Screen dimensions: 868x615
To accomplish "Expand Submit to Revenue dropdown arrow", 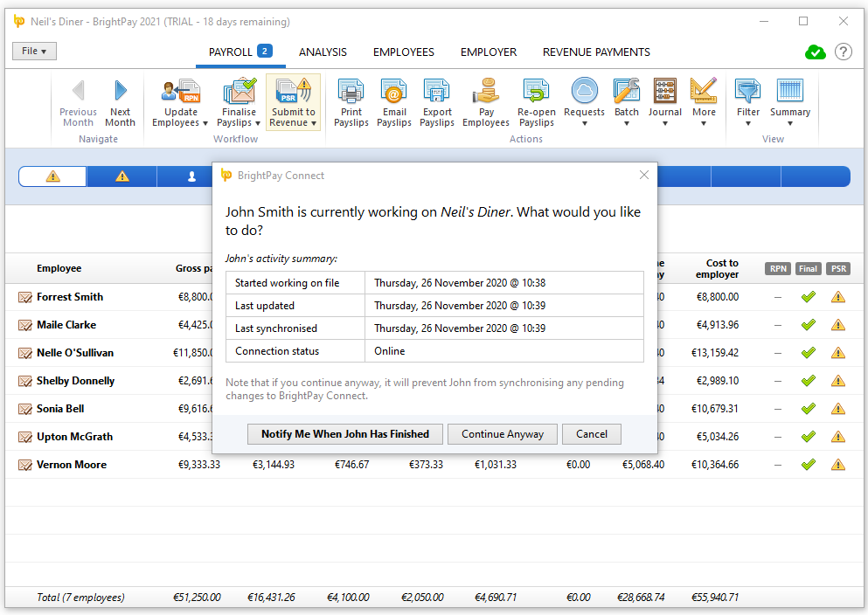I will point(314,123).
